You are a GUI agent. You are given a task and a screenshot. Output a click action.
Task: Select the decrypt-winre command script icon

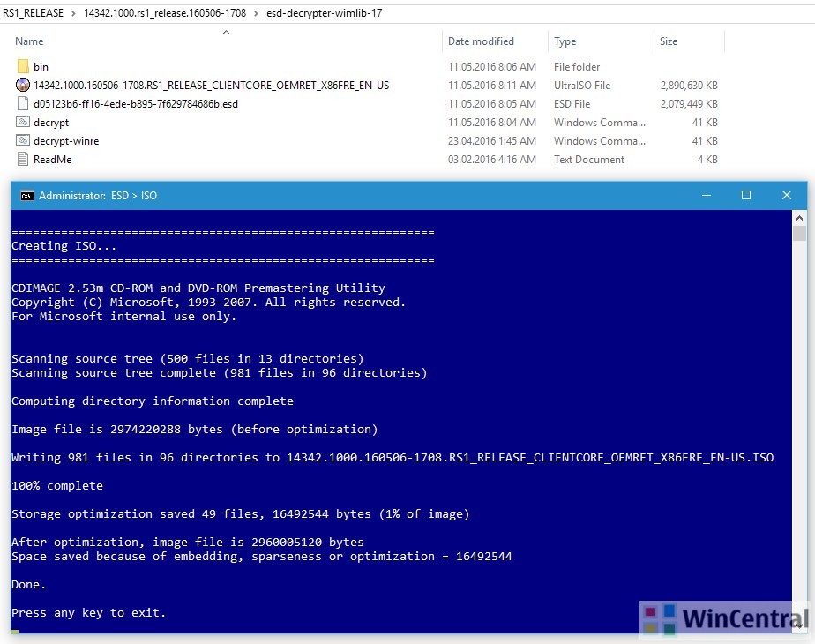(23, 140)
